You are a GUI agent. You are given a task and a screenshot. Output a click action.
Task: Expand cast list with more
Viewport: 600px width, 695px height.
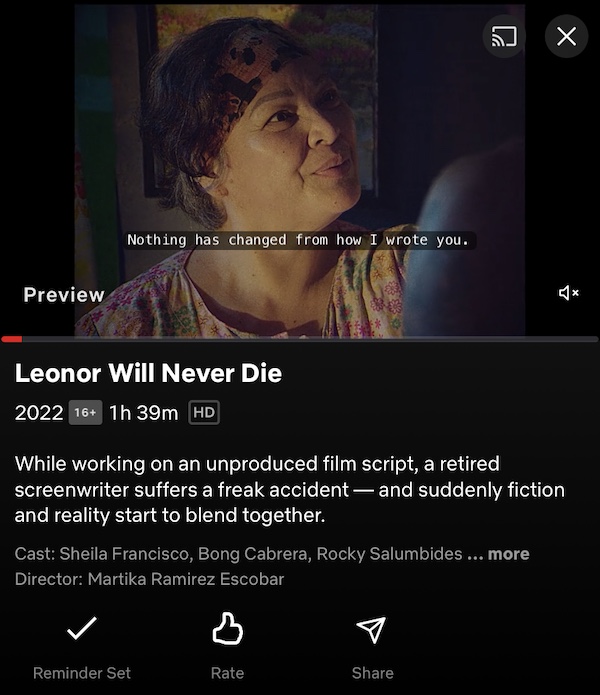click(508, 554)
